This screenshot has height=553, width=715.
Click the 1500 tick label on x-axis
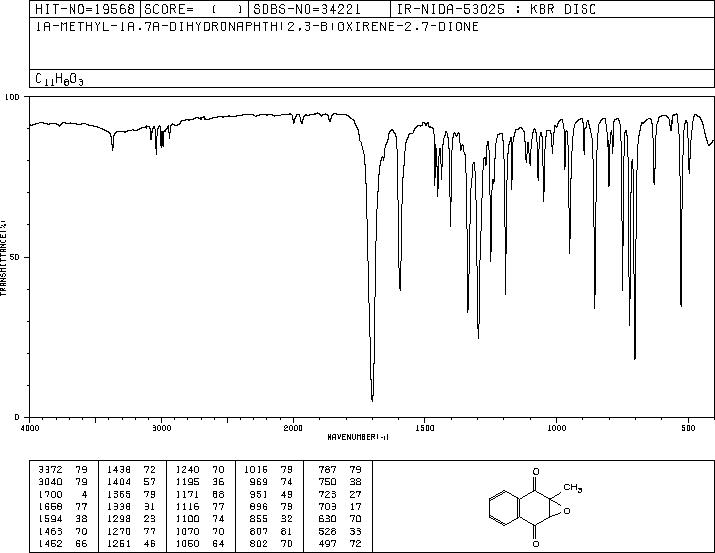point(425,428)
